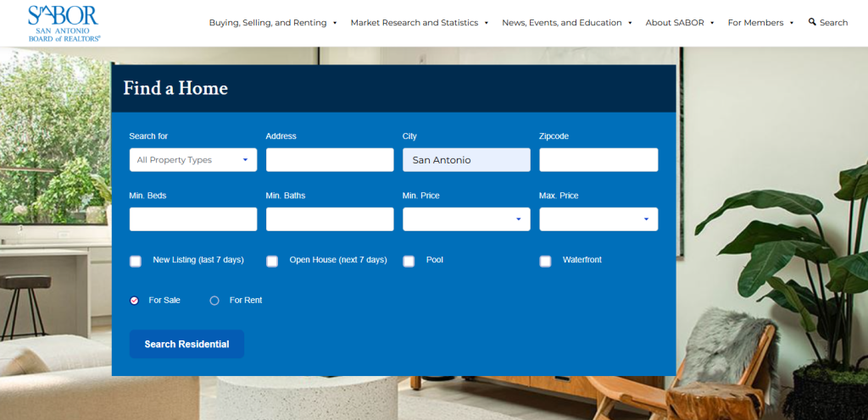
Task: Toggle the Pool checkbox
Action: (409, 261)
